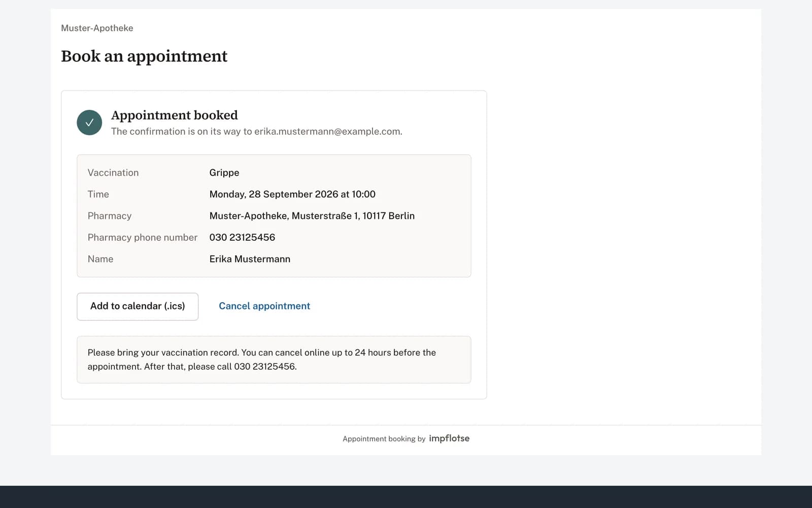
Task: Click the Muster-Apotheke header name
Action: (x=97, y=28)
